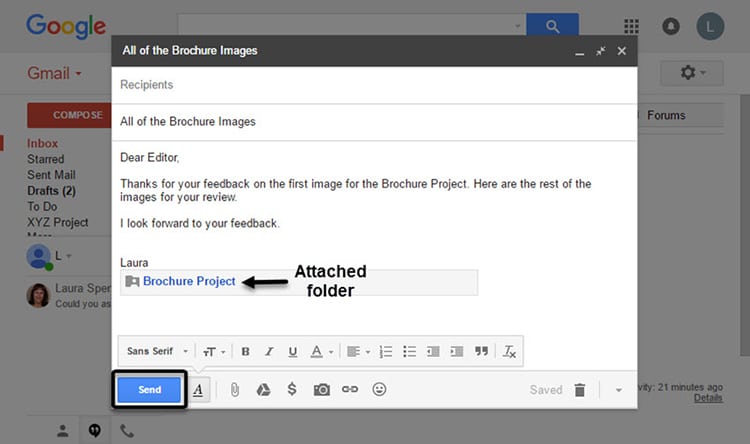Insert link using the chain icon
The image size is (750, 444).
(350, 389)
